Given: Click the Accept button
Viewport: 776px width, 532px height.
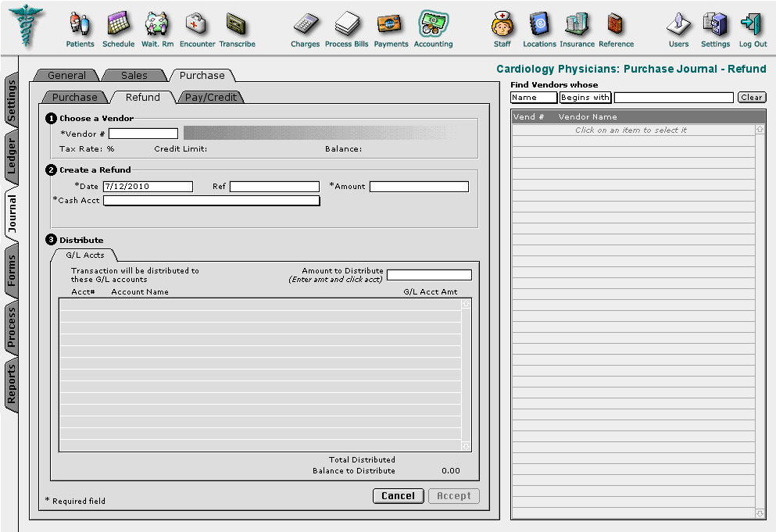Looking at the screenshot, I should pos(454,496).
